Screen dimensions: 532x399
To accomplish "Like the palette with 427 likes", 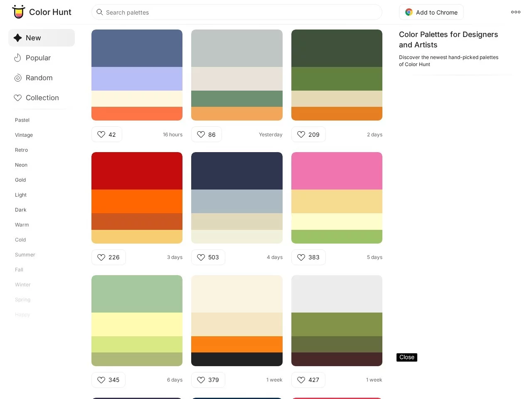I will [x=301, y=379].
